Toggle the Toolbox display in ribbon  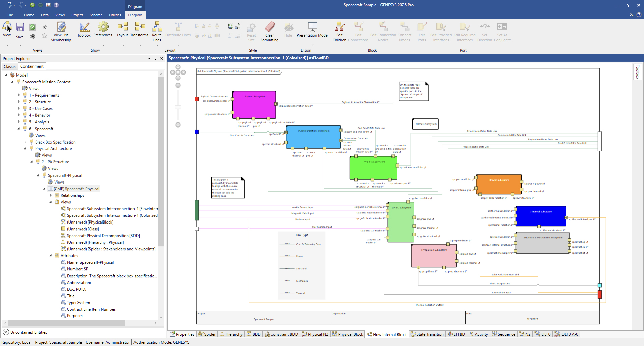tap(84, 27)
